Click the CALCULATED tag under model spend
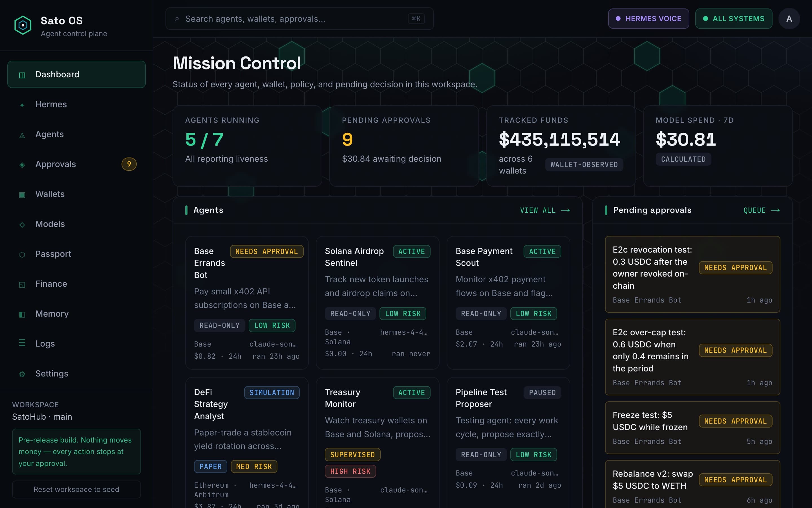 pos(683,159)
